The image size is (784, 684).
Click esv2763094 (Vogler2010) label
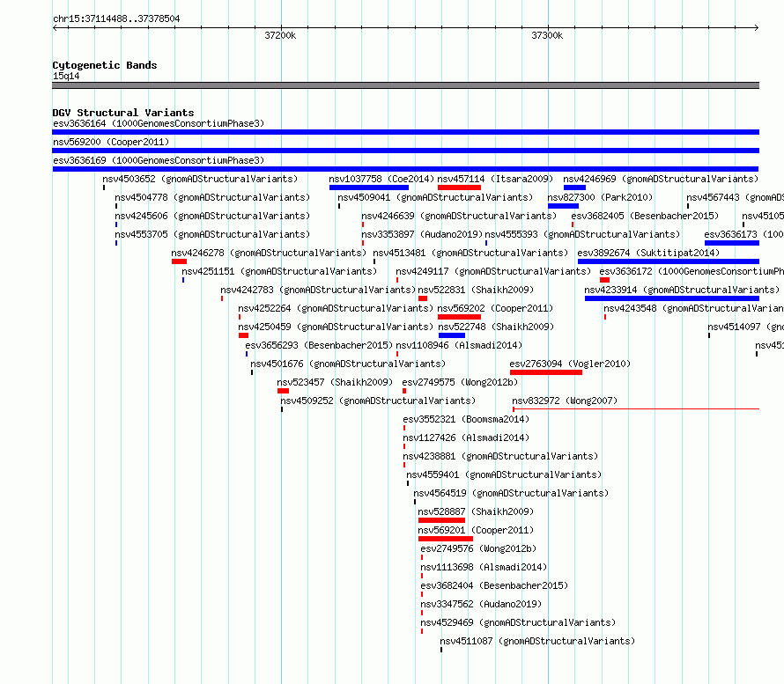[x=570, y=364]
